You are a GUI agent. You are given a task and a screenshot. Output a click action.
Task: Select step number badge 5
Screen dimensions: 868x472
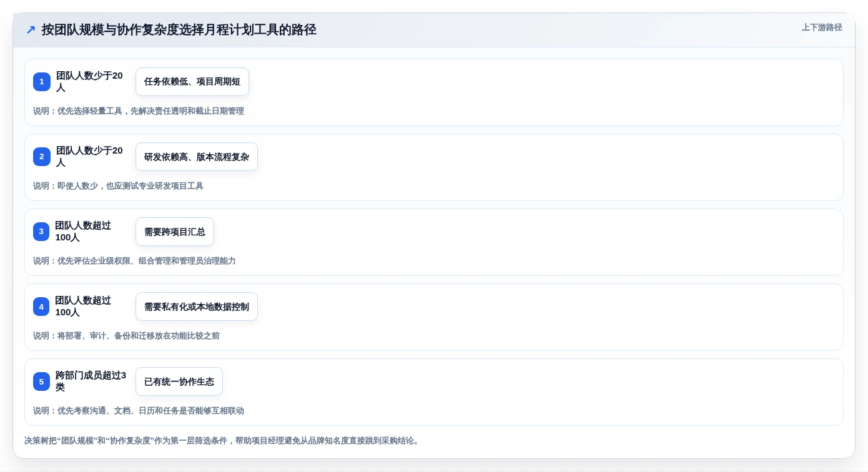point(41,381)
